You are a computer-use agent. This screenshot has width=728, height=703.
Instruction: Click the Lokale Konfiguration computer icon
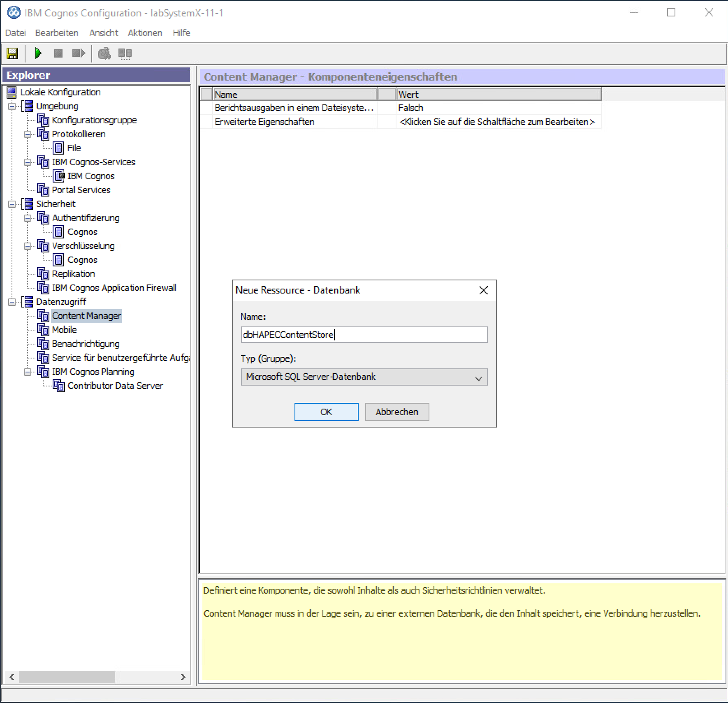(12, 92)
